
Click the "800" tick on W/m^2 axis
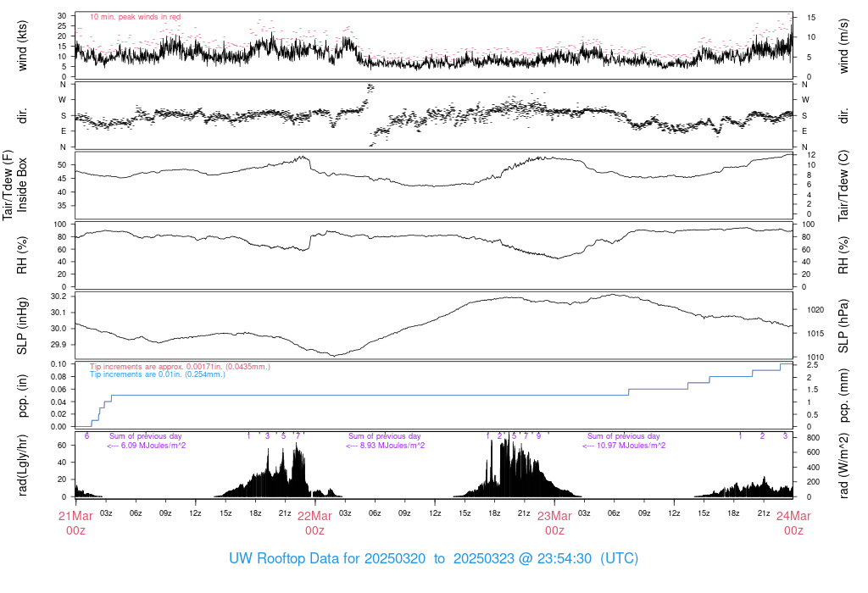click(813, 438)
